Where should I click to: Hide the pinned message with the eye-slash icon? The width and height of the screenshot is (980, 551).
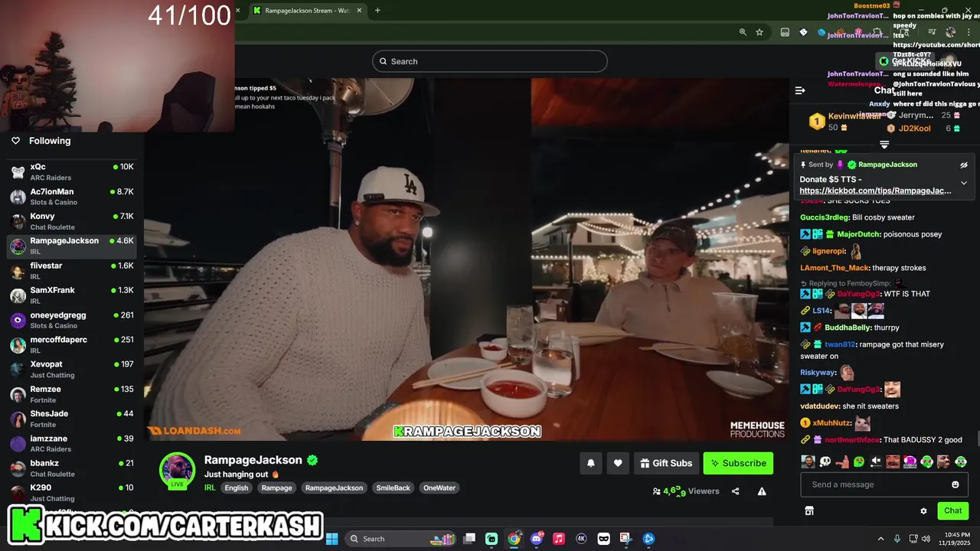tap(964, 165)
